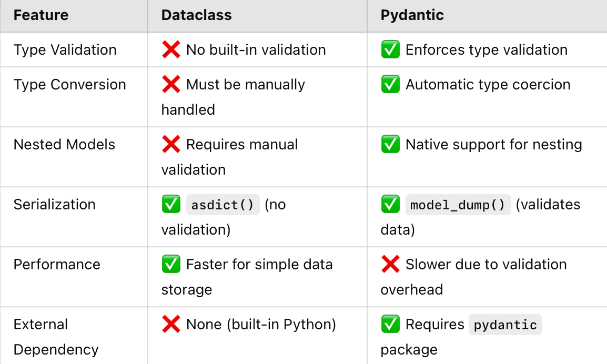The width and height of the screenshot is (607, 364).
Task: Click the pydantic inline code label
Action: click(x=505, y=325)
